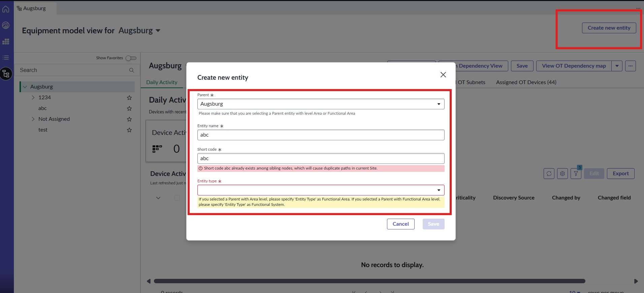This screenshot has height=293, width=644.
Task: Open the more actions ellipsis button
Action: 631,66
